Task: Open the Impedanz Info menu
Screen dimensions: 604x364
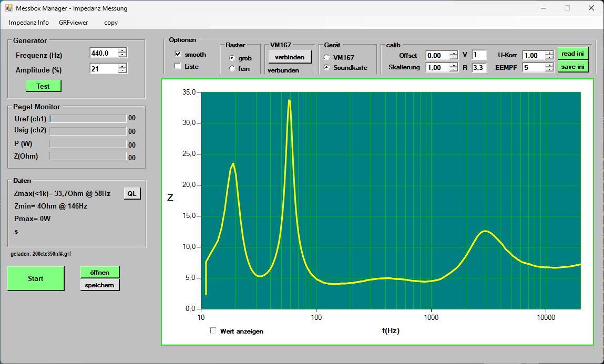Action: 29,23
